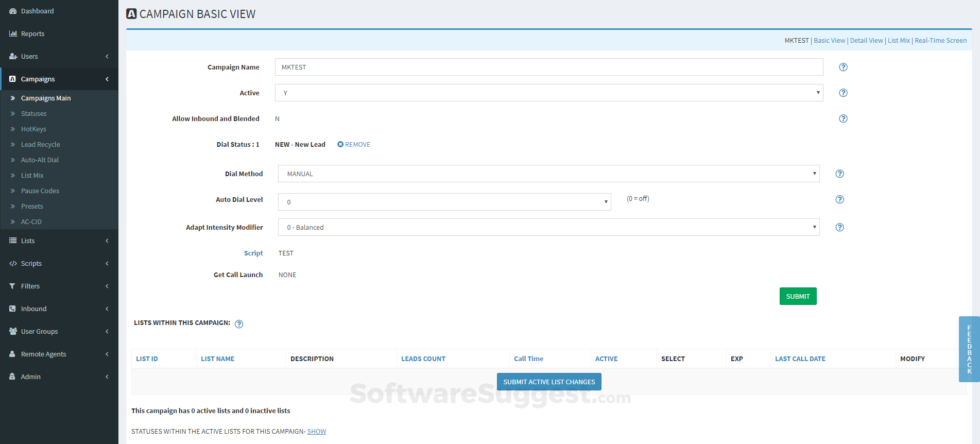Sort lists by List ID column

tap(147, 358)
